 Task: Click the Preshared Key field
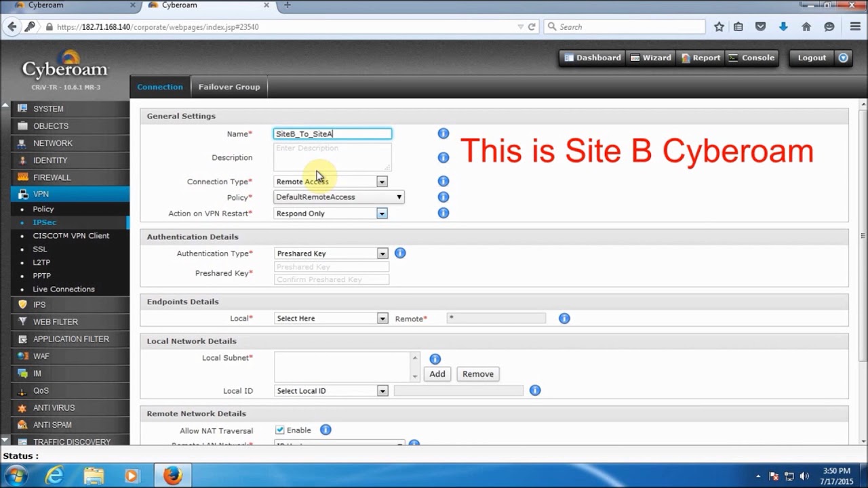tap(332, 267)
